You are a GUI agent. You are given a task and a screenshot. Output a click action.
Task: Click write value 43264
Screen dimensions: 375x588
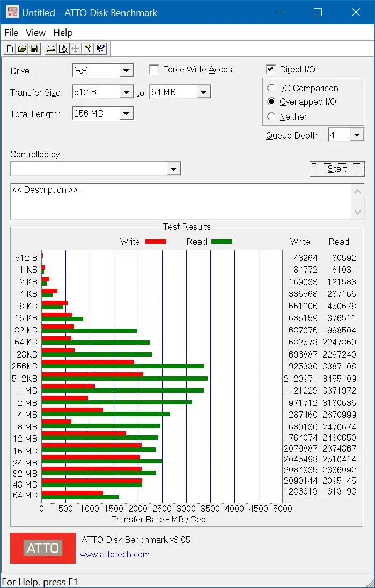click(x=305, y=258)
